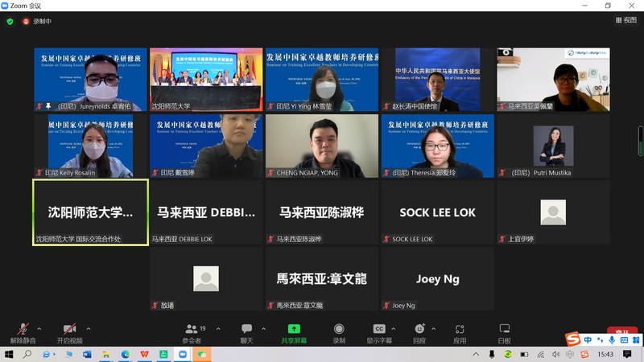Open the Reactions emoji picker

pos(419,329)
